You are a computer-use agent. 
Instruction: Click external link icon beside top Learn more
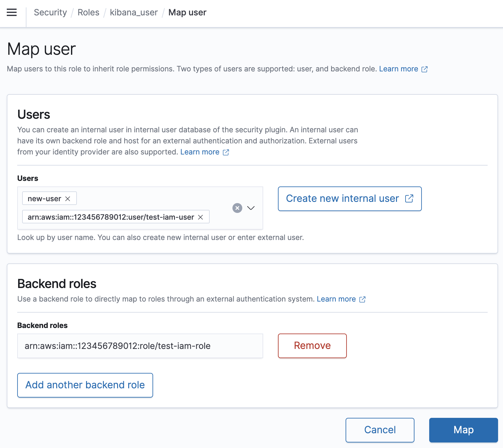[424, 69]
